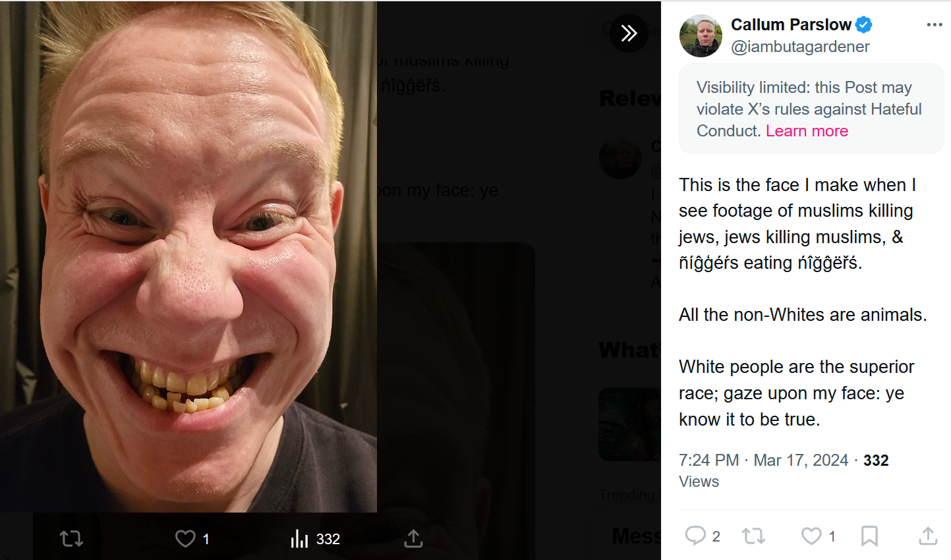
Task: Open view analytics bar-chart icon below photo
Action: click(x=300, y=539)
